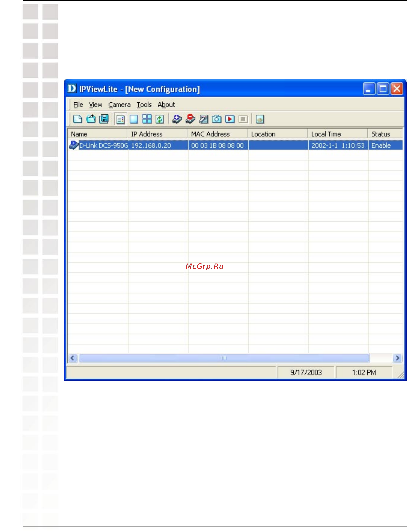Viewport: 407px width, 532px height.
Task: Click the Status column header
Action: 385,134
